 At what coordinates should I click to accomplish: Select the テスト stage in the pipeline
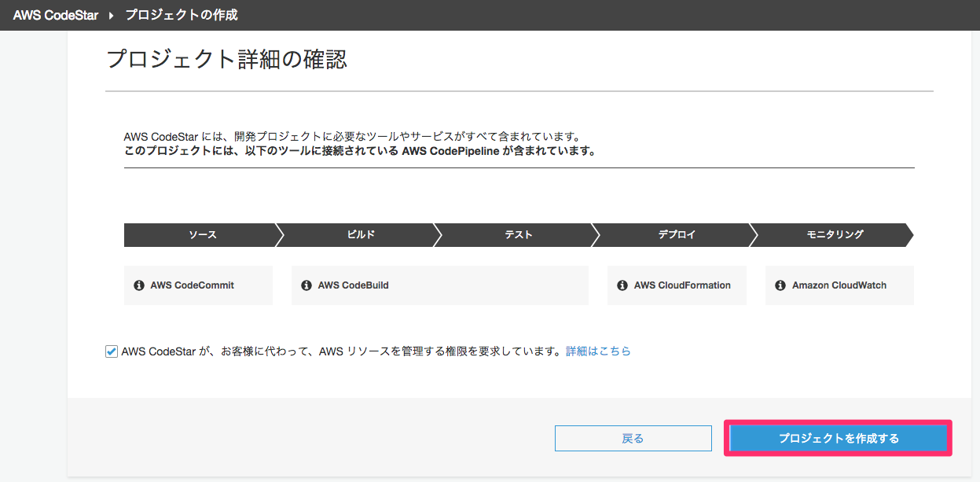point(517,234)
